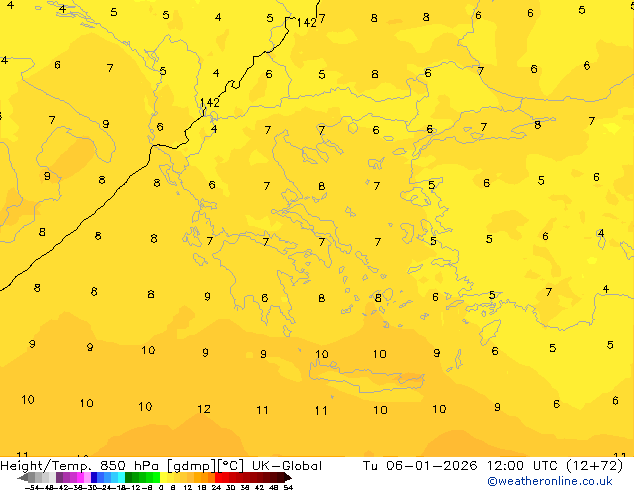
Task: Click the '-54' legend scale label
Action: 32,487
